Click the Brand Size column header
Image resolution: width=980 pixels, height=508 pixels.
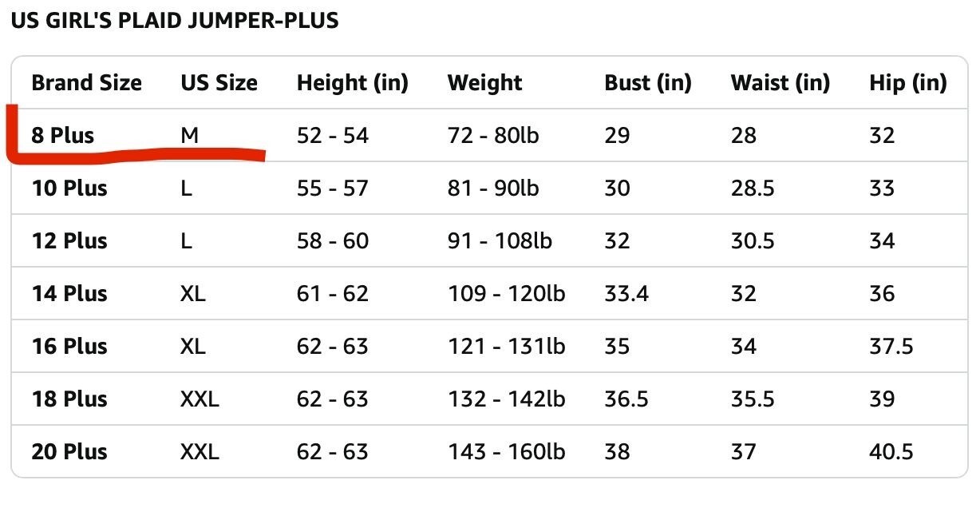click(87, 83)
